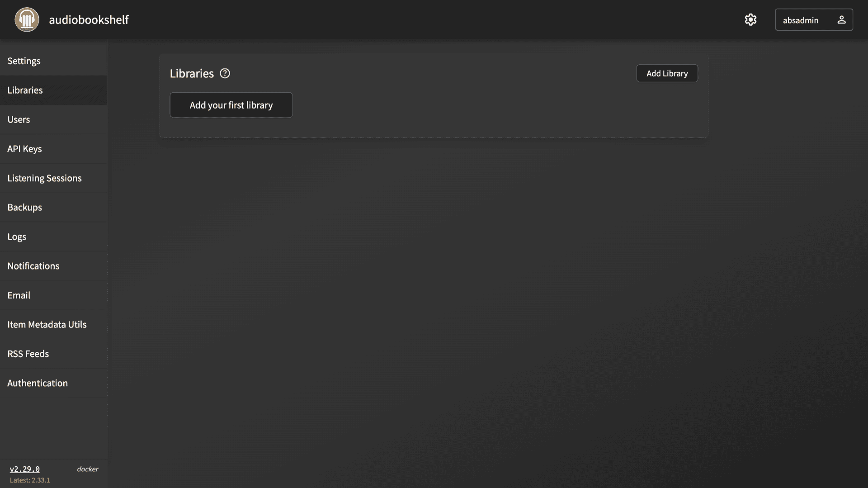Open settings via the gear icon
Screen dimensions: 868x488
pyautogui.click(x=750, y=19)
